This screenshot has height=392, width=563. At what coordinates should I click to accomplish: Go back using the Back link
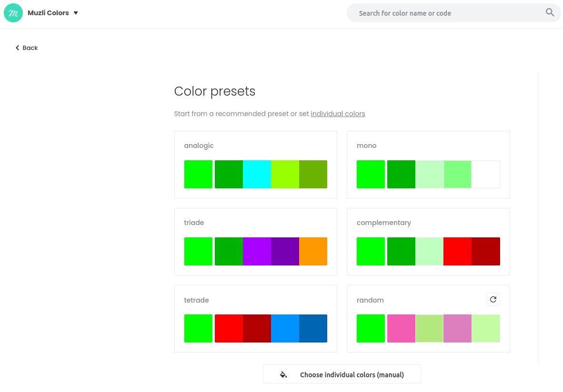click(27, 48)
